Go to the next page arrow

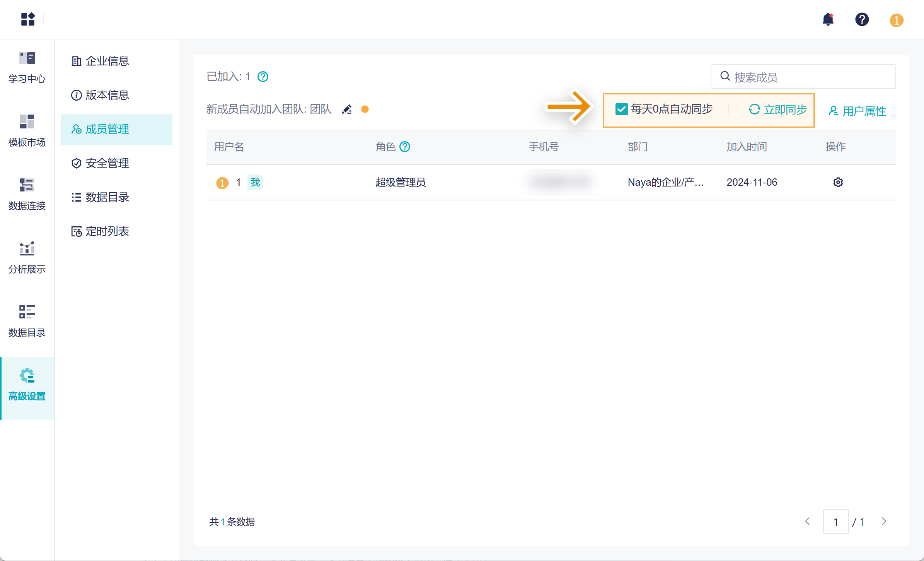click(x=884, y=522)
